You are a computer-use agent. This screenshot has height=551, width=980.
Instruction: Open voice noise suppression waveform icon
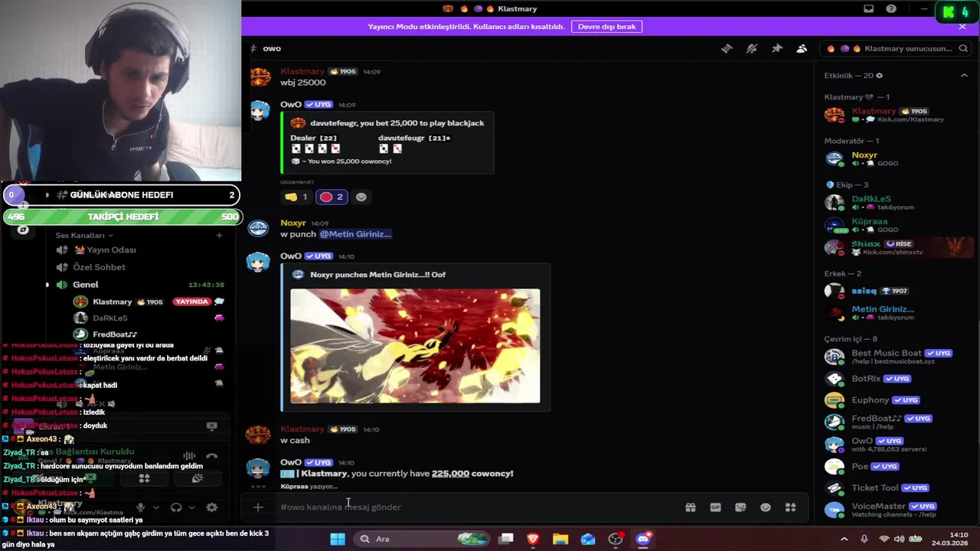coord(189,456)
